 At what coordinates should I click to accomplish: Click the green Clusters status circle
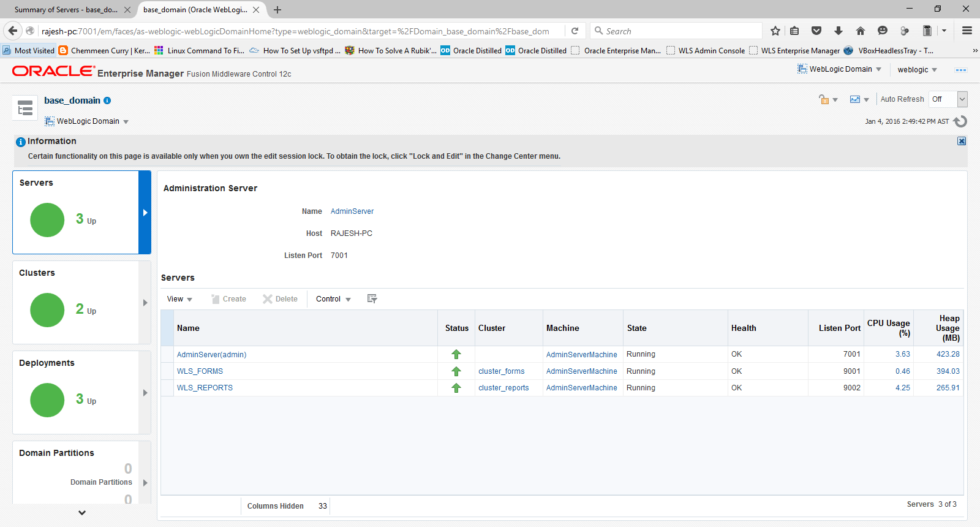[47, 310]
